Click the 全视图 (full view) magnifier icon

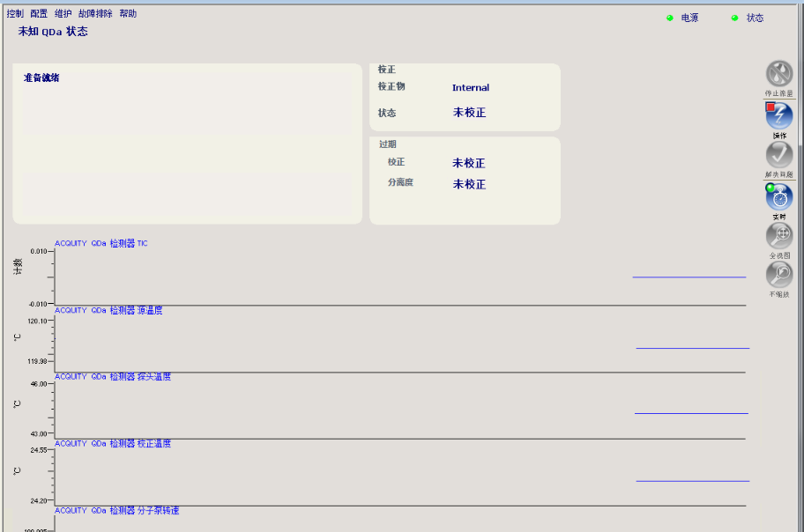(778, 236)
